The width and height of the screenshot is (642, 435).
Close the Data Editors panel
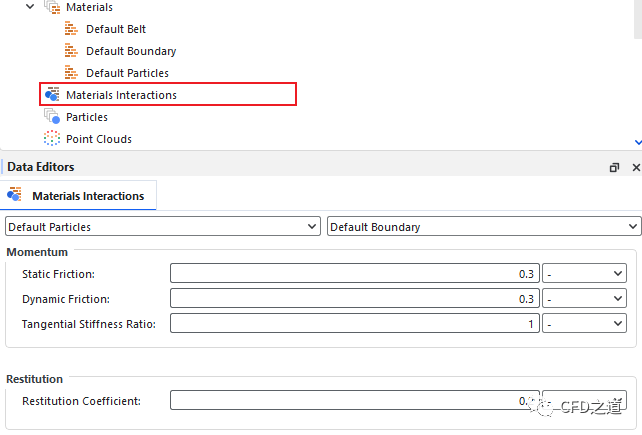635,168
